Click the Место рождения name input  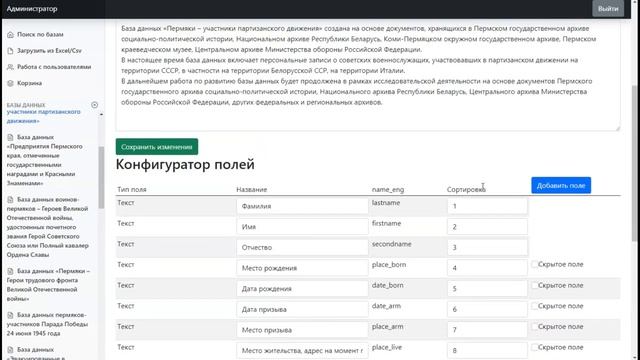302,268
